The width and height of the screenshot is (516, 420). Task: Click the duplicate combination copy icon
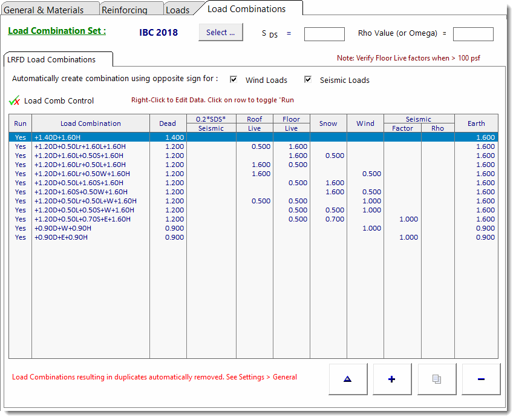[x=436, y=379]
